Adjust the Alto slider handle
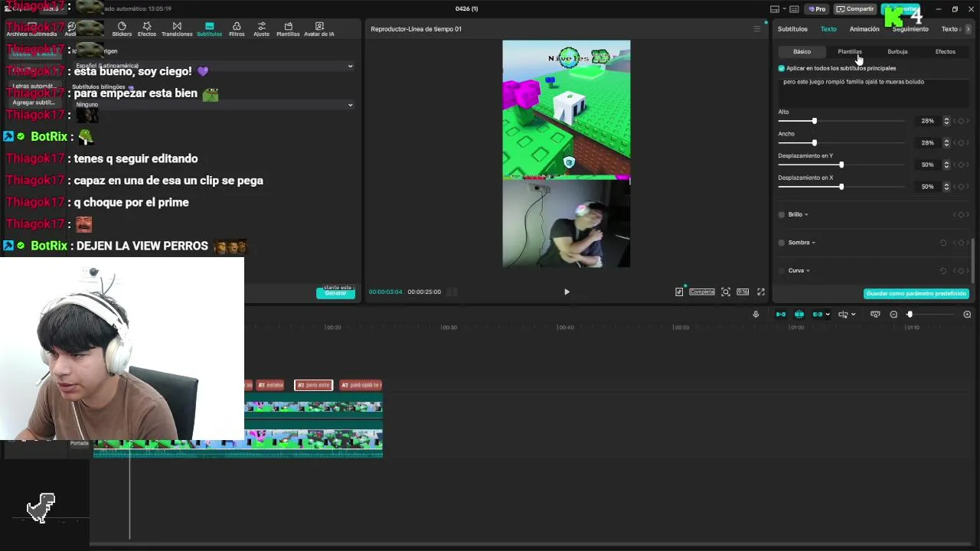Screen dimensions: 980x551 point(814,121)
